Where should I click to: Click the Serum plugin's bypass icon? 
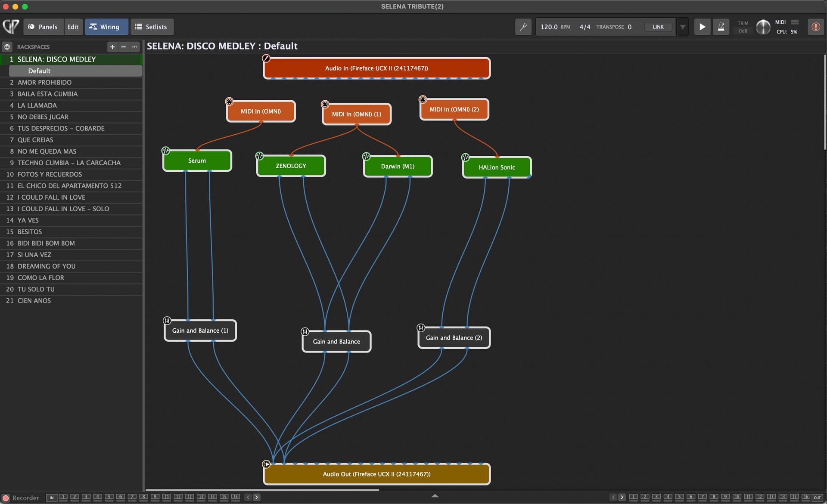point(165,151)
